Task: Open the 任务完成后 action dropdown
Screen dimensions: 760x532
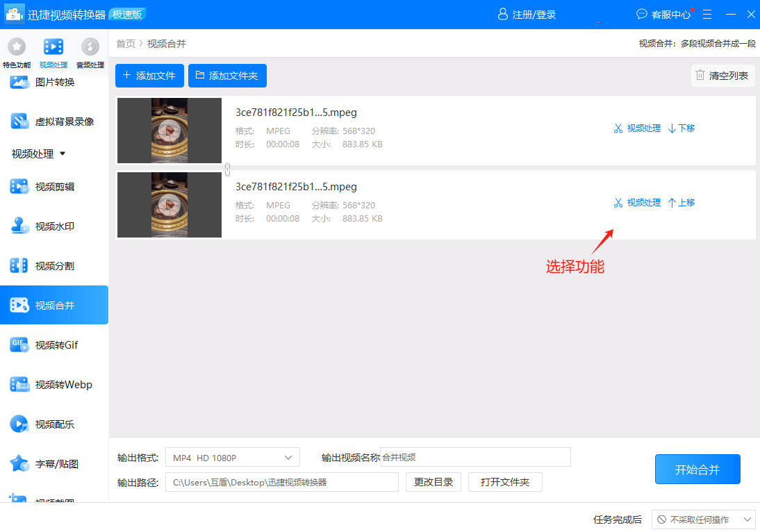Action: tap(703, 519)
